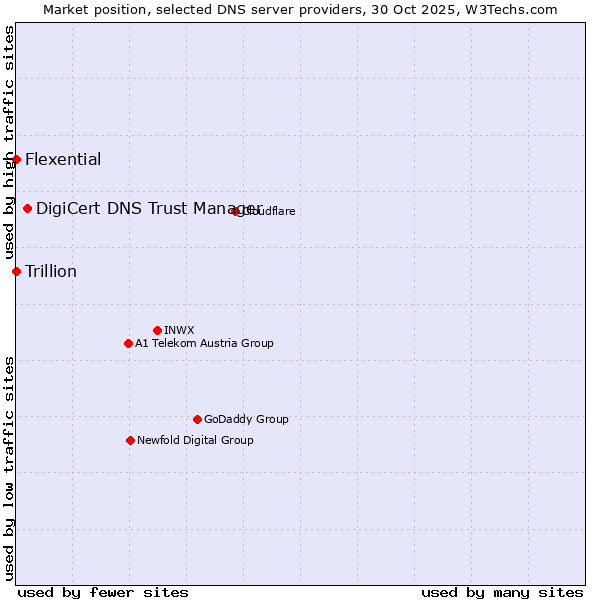Screen dimensions: 600x600
Task: Click the A1 Telekom Austria Group label
Action: [x=204, y=344]
